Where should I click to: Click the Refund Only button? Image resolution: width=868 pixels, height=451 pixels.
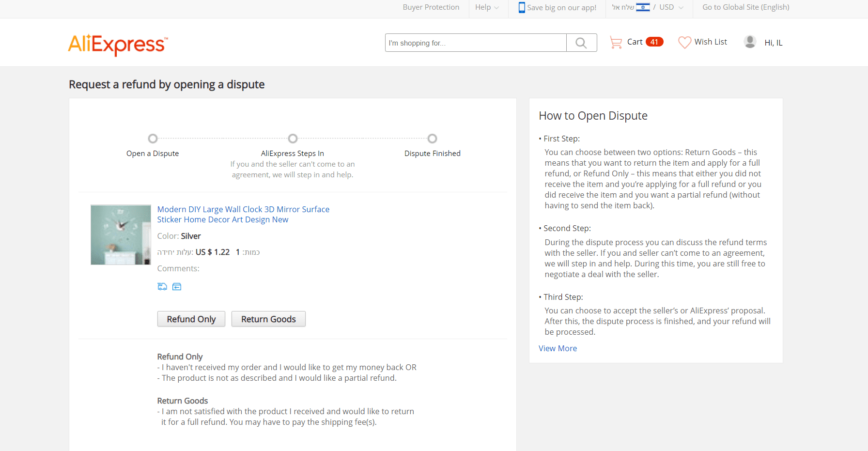pos(191,319)
